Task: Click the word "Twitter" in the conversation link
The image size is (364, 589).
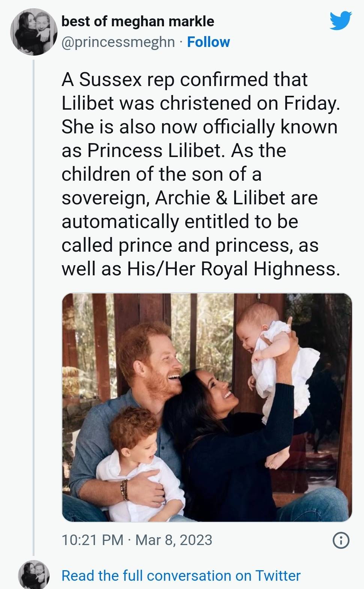Action: [x=278, y=575]
